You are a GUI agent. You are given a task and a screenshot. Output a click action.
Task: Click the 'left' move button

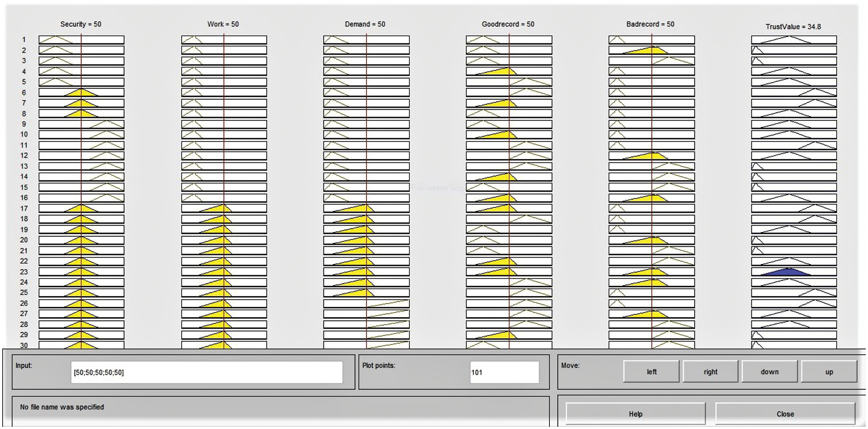click(x=651, y=372)
